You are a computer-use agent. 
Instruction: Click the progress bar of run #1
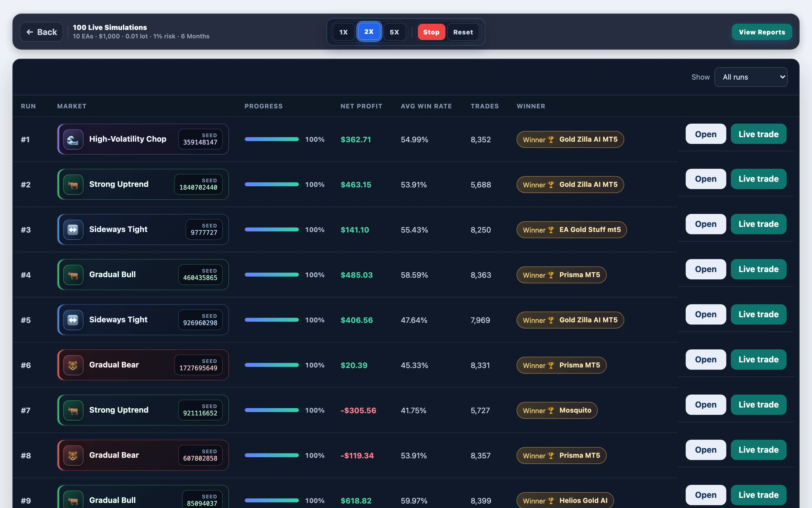[x=272, y=139]
